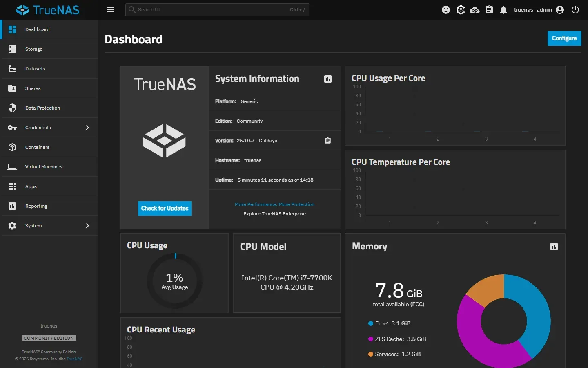Screen dimensions: 588x368
Task: Click the power menu icon
Action: 575,10
